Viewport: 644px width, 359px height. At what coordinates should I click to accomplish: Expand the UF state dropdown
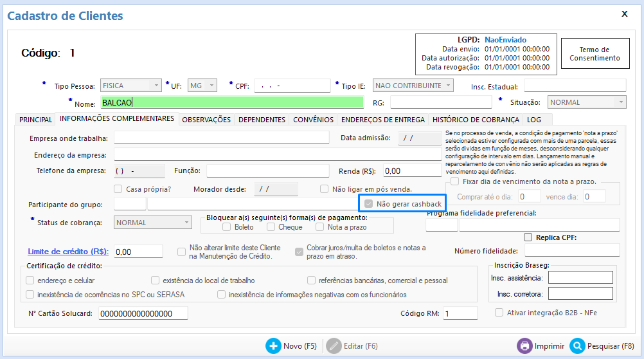(212, 86)
